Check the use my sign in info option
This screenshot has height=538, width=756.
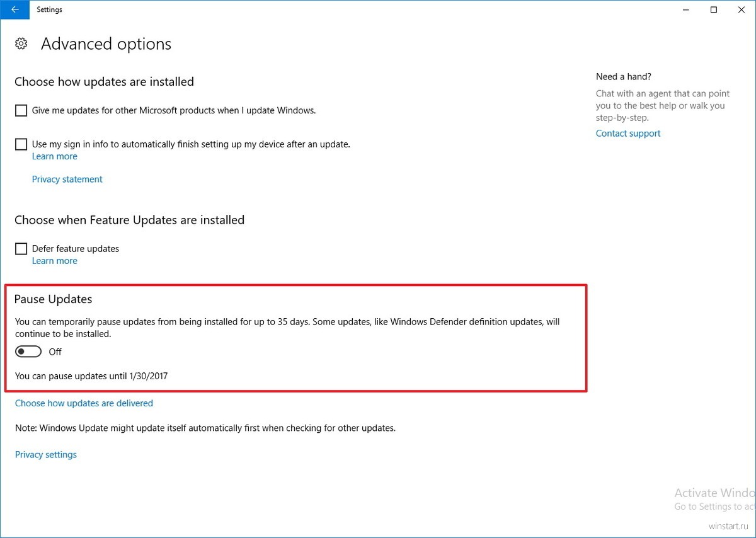[x=21, y=144]
